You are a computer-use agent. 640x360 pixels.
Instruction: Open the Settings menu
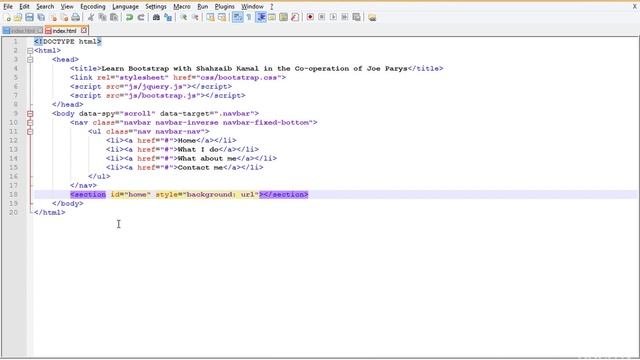point(156,7)
